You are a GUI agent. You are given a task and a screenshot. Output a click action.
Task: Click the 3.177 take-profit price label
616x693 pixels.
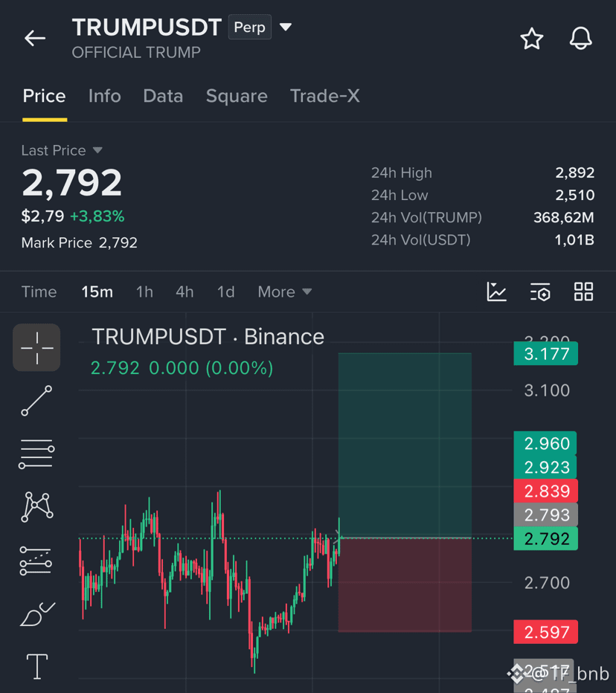[545, 354]
